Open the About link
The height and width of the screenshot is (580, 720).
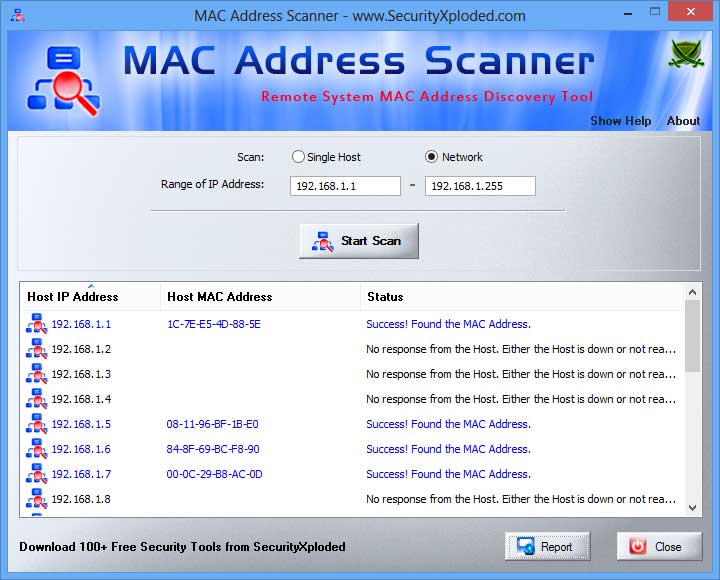pos(683,121)
